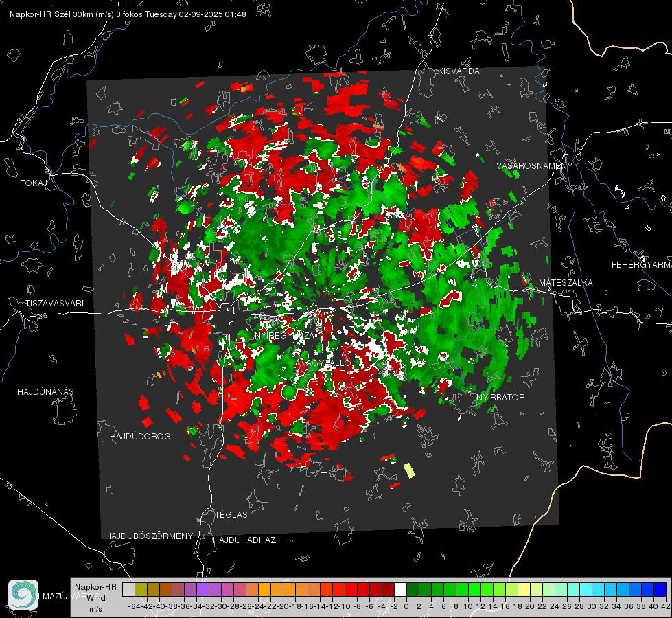This screenshot has width=672, height=618.
Task: Click the pale yellow legend swatch
Action: (524, 589)
